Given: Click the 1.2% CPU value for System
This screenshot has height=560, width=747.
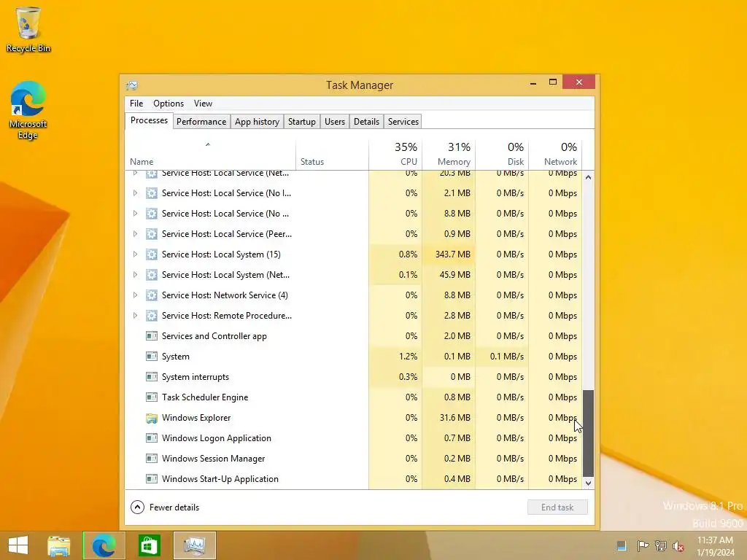Looking at the screenshot, I should pyautogui.click(x=408, y=357).
